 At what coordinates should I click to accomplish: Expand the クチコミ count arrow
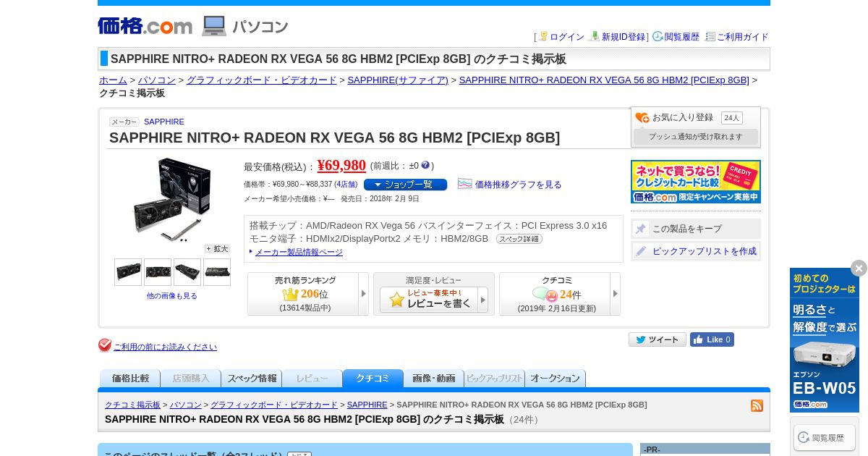615,294
